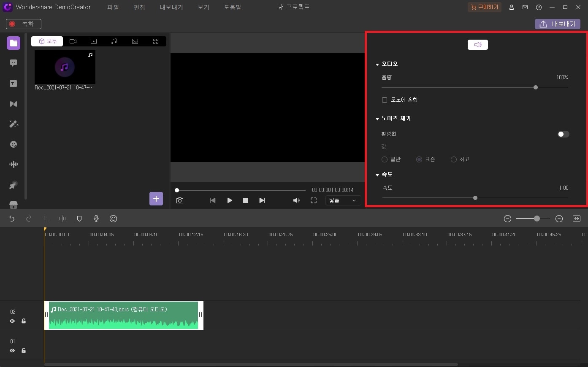Screen dimensions: 588x367
Task: Fit timeline to window icon
Action: click(x=577, y=219)
